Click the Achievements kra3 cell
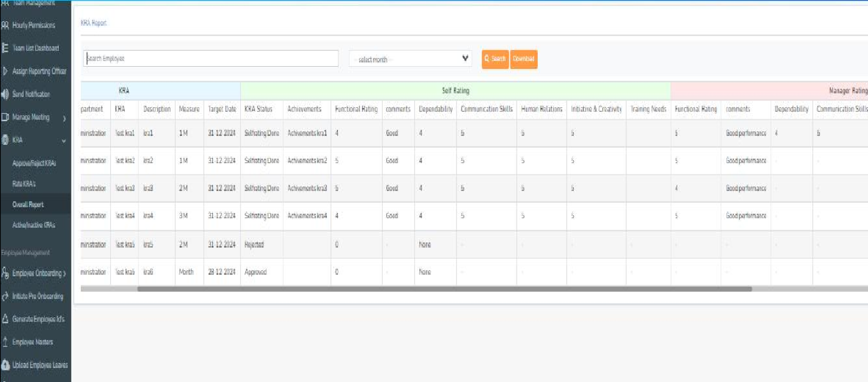 click(x=307, y=188)
